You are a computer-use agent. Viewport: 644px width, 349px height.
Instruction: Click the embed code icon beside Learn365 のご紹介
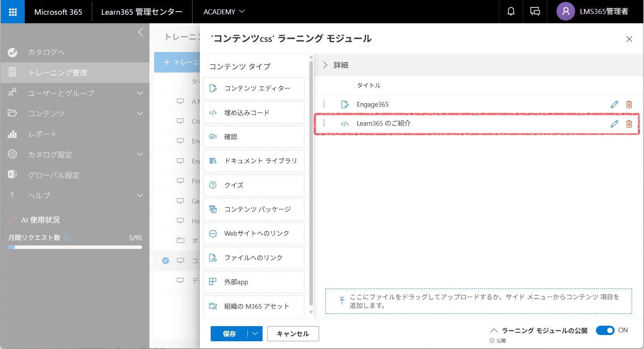(345, 124)
